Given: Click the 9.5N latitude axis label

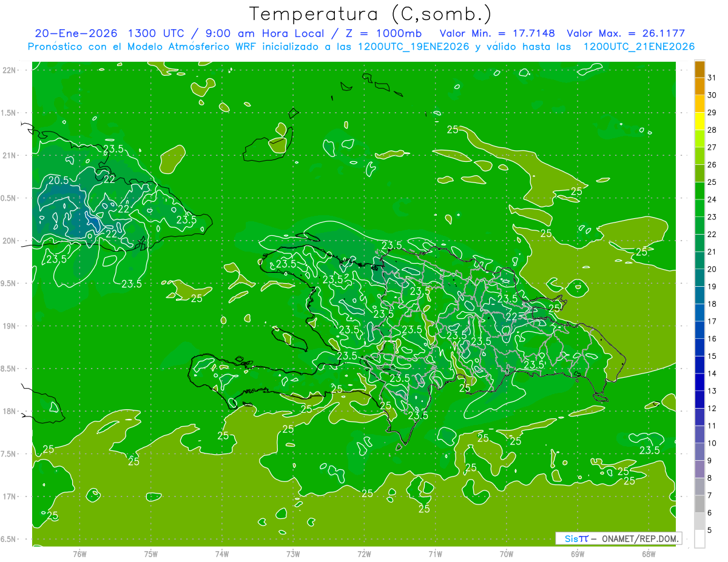Looking at the screenshot, I should point(10,283).
